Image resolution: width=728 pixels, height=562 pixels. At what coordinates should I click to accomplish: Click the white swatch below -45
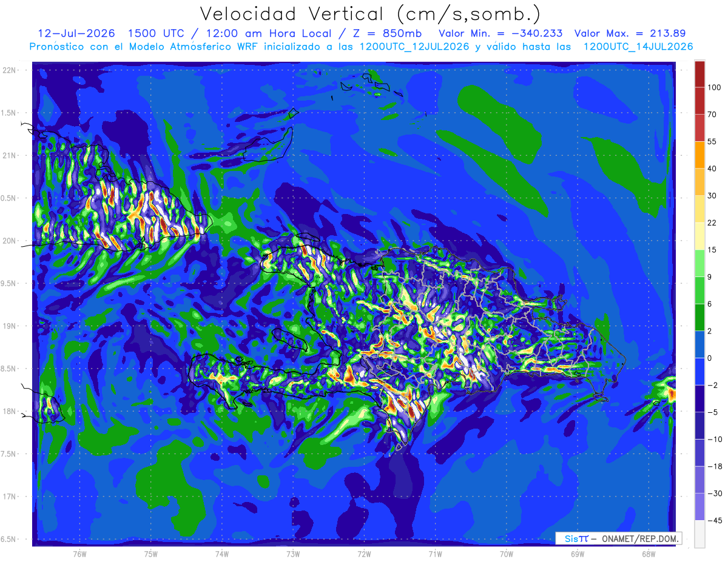coord(699,534)
